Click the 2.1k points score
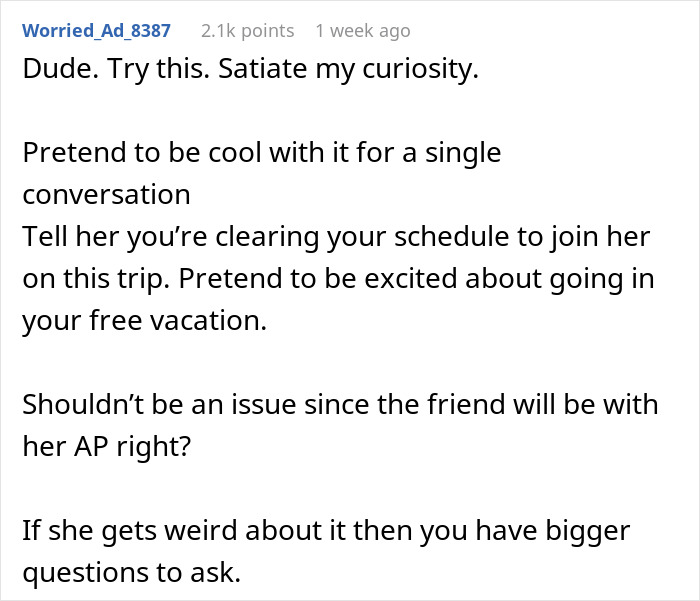700x601 pixels. point(247,31)
